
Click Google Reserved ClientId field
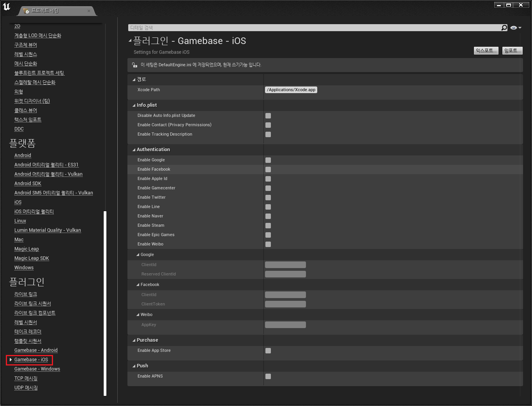tap(285, 274)
